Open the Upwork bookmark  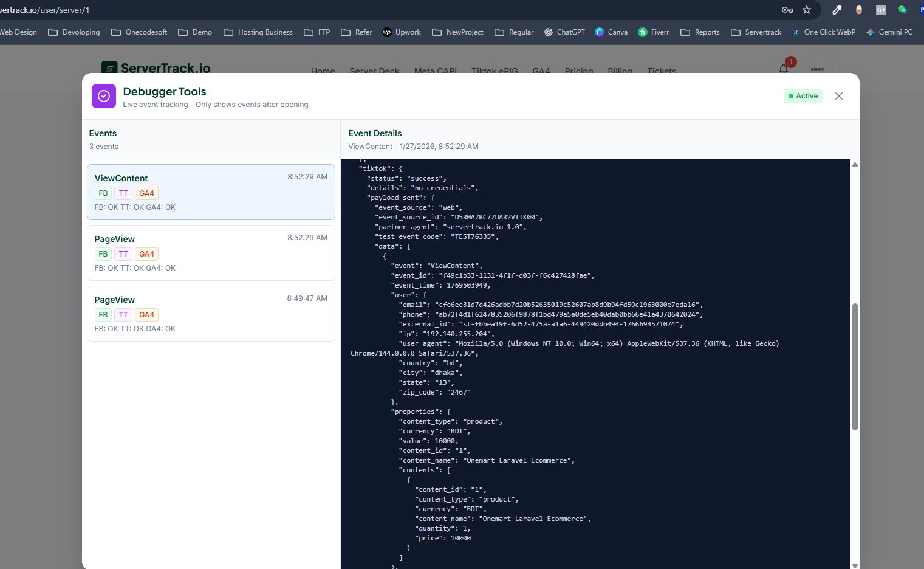(x=402, y=32)
